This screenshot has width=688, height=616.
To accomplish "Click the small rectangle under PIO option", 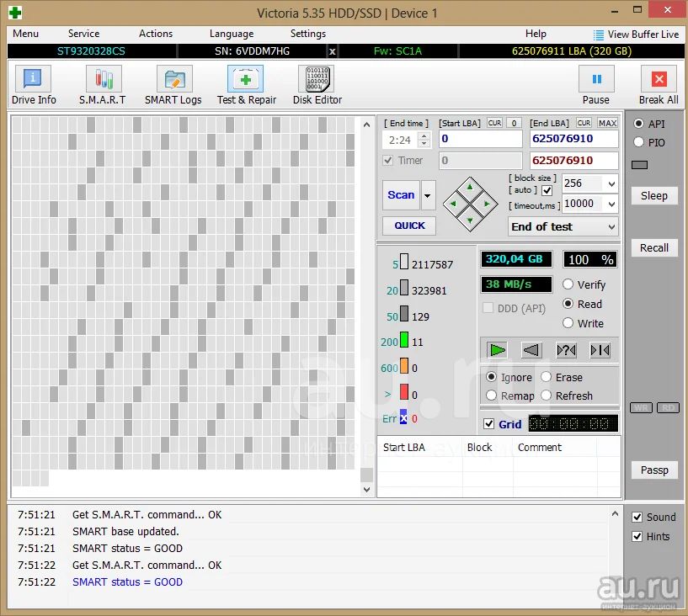I will coord(639,165).
